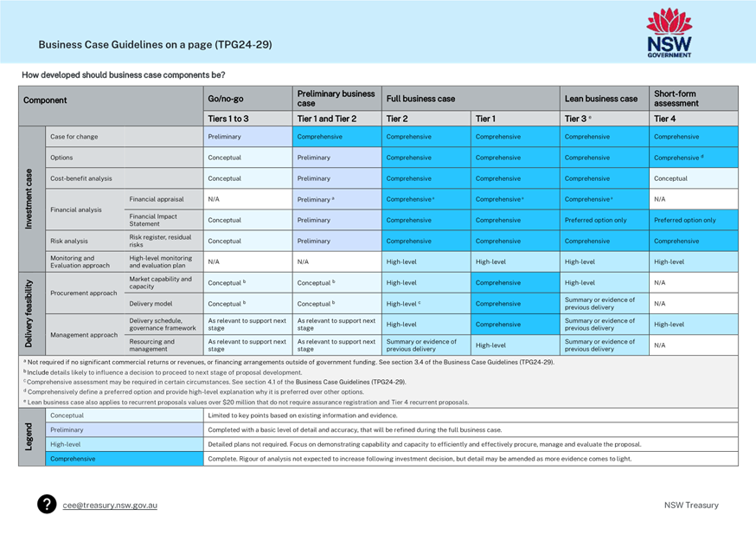Image resolution: width=756 pixels, height=535 pixels.
Task: Click 'Conceptual b' Go/no-go cell for Market capability
Action: (x=248, y=282)
